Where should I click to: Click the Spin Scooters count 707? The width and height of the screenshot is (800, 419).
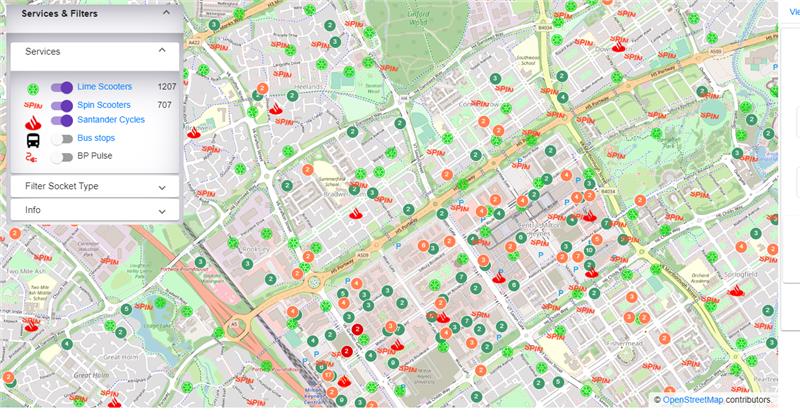(x=164, y=105)
